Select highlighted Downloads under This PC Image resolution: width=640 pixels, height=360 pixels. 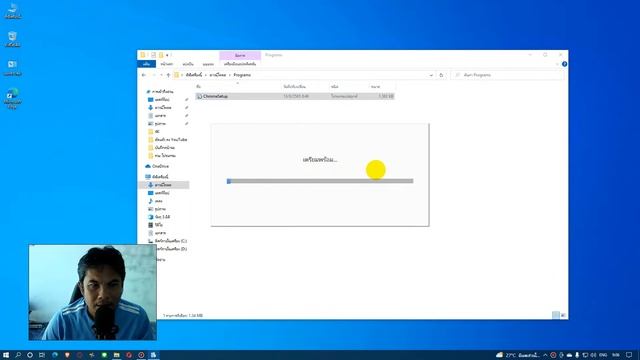[163, 185]
